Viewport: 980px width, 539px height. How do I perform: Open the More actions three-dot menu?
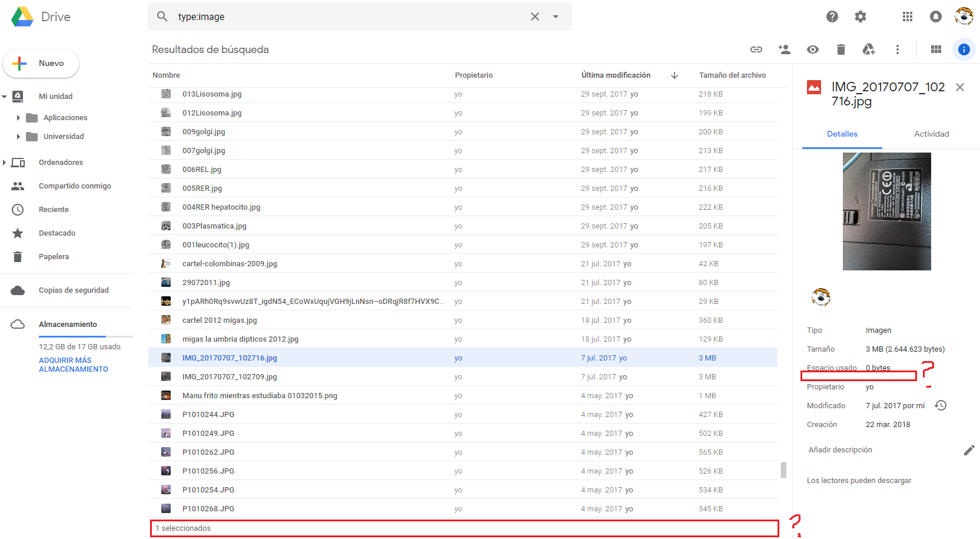[898, 49]
